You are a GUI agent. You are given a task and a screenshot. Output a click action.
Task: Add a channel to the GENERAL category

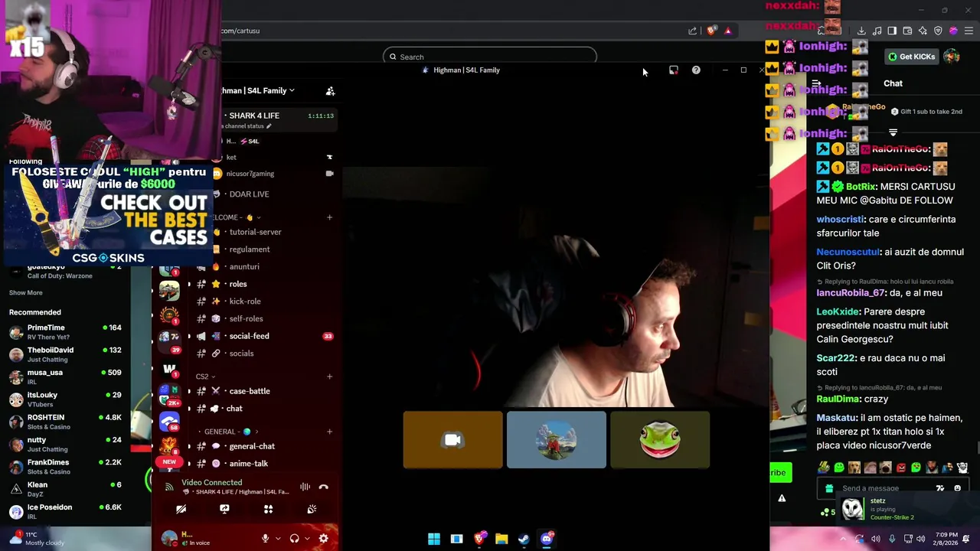click(329, 432)
